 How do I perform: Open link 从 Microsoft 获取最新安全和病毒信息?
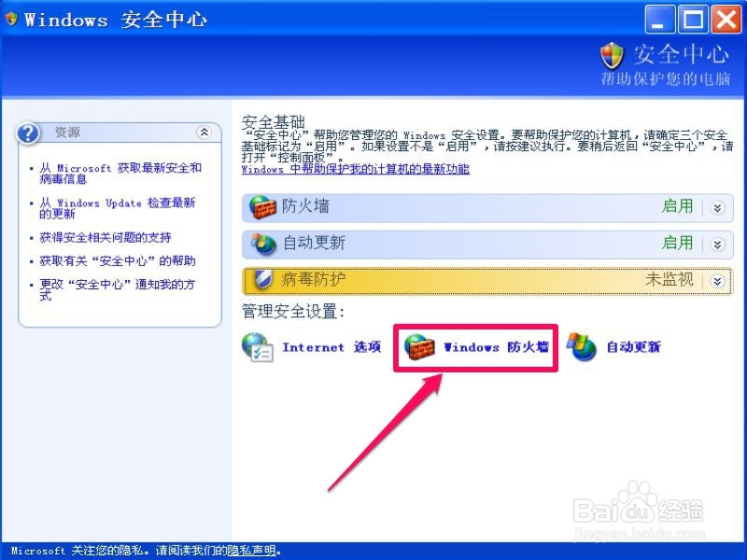120,174
